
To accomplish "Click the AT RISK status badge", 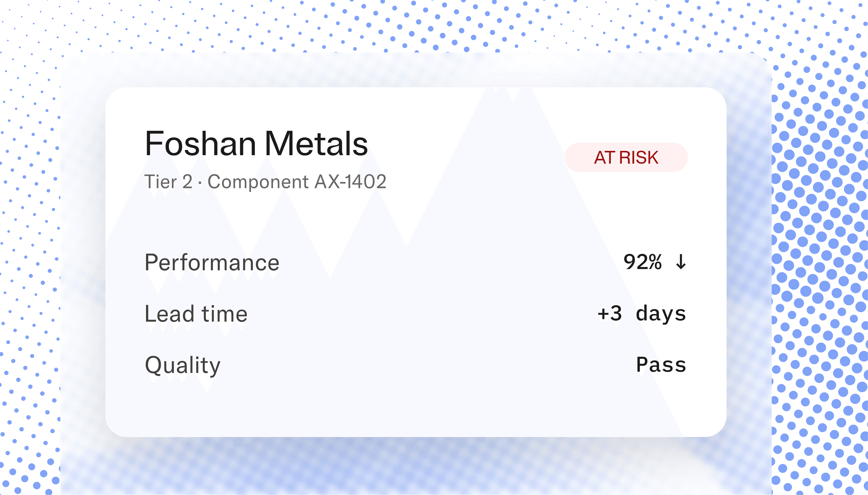I will [x=626, y=157].
